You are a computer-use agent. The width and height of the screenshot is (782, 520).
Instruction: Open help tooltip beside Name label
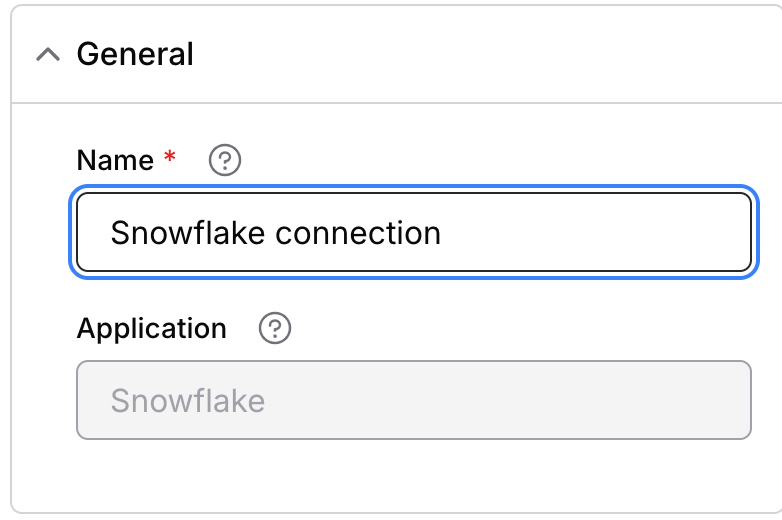226,160
